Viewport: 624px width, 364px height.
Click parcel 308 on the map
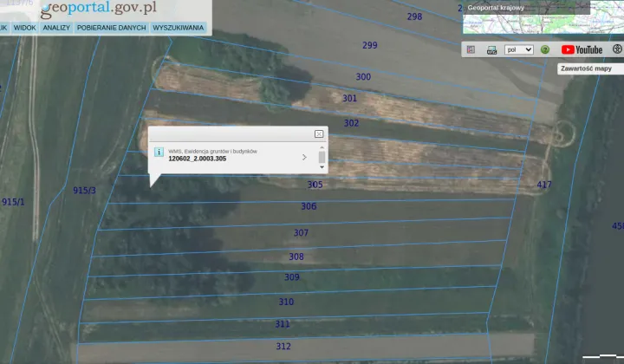296,257
